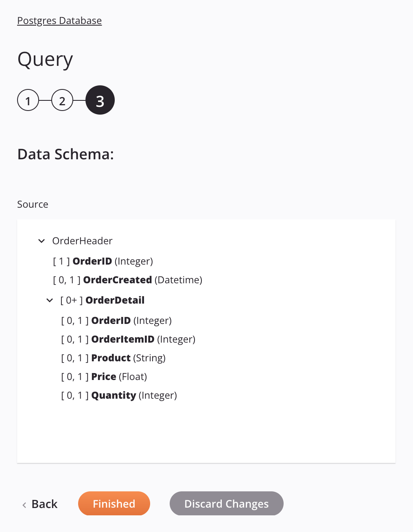Select the Price (Float) field
The width and height of the screenshot is (413, 532).
(x=104, y=376)
